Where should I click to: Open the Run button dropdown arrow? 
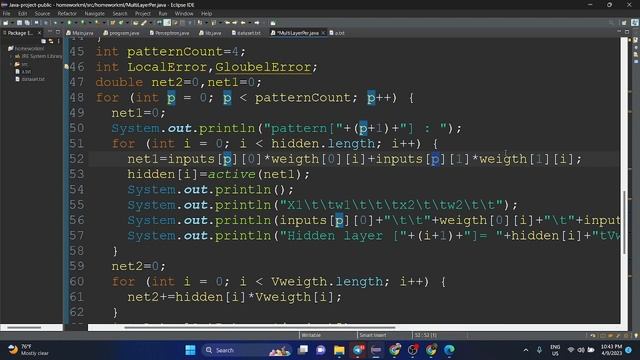click(75, 23)
